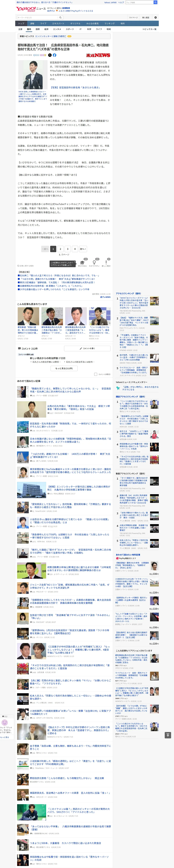
Task: Open the トップ navigation tab
Action: [21, 24]
